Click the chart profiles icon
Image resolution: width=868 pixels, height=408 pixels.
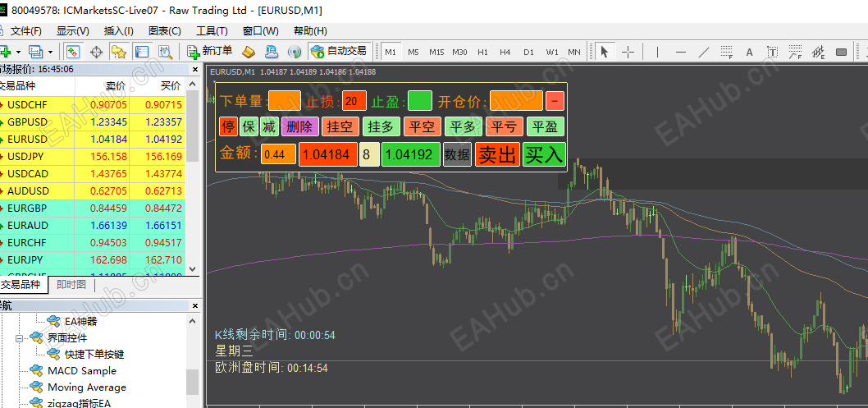(x=35, y=52)
